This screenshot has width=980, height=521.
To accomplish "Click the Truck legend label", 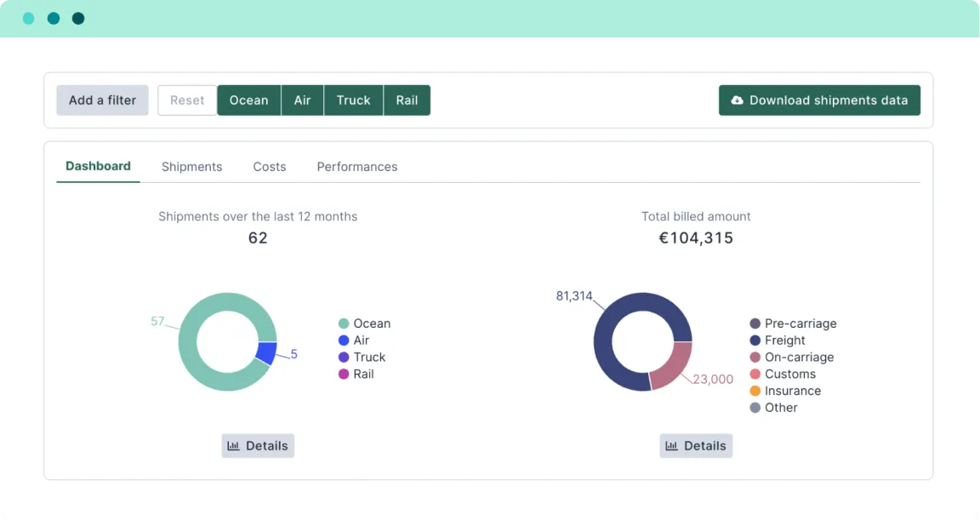I will [369, 358].
